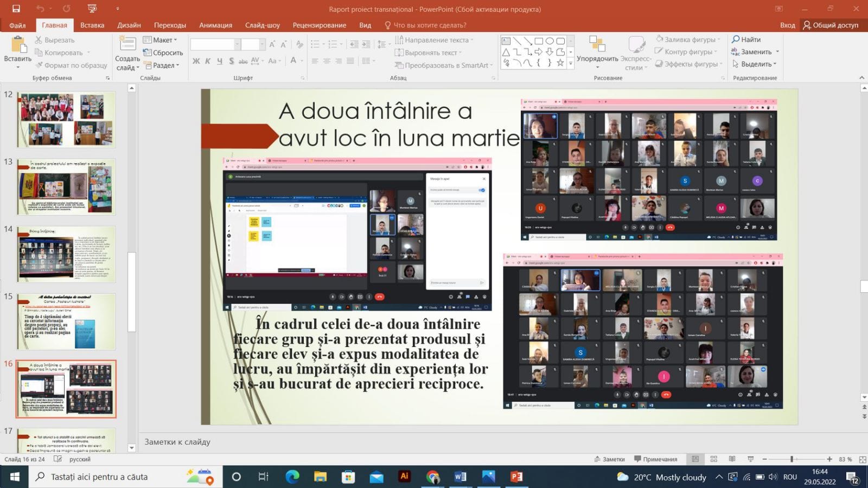Click the Find (Найти) magnifier

click(x=736, y=40)
